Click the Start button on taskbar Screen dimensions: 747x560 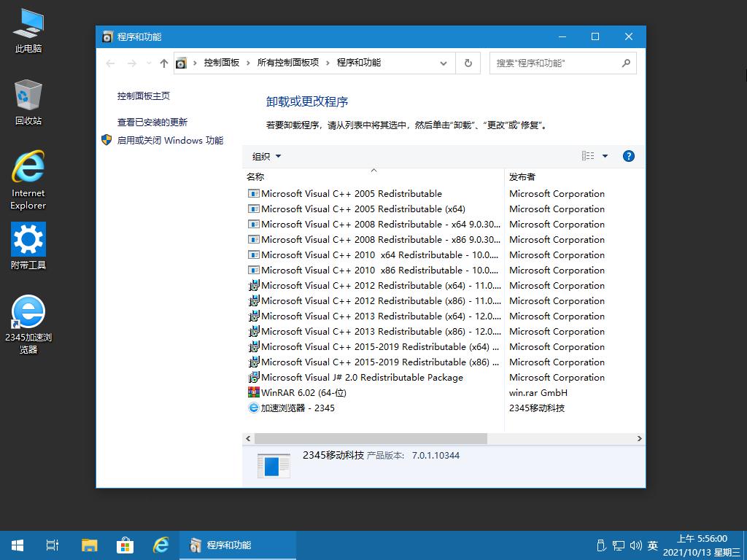[x=18, y=545]
